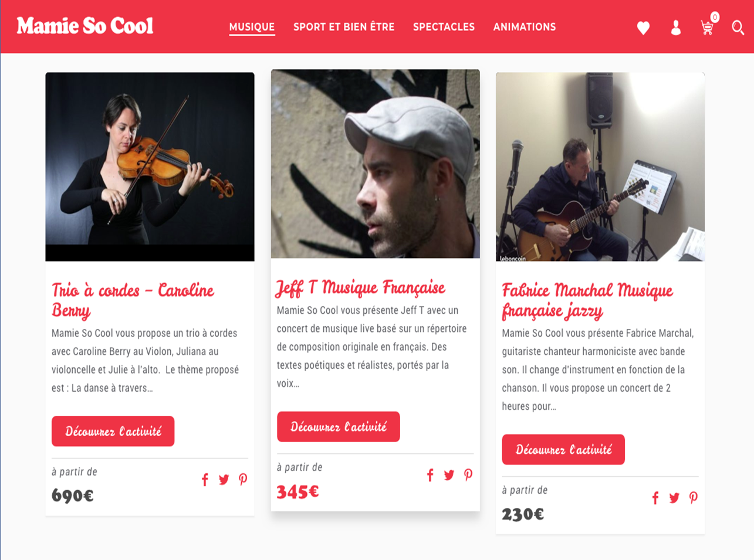Image resolution: width=754 pixels, height=560 pixels.
Task: Click the search magnifier icon
Action: tap(738, 28)
